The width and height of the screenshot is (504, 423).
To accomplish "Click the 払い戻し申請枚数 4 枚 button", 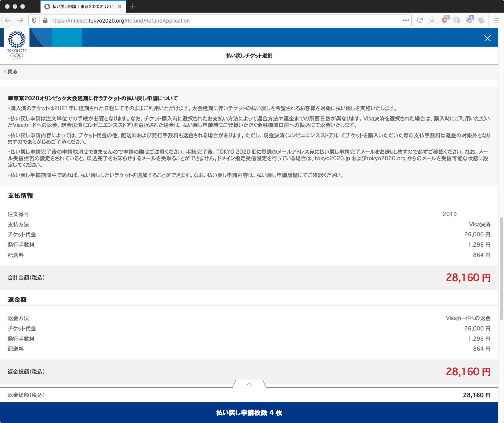I will (x=249, y=413).
